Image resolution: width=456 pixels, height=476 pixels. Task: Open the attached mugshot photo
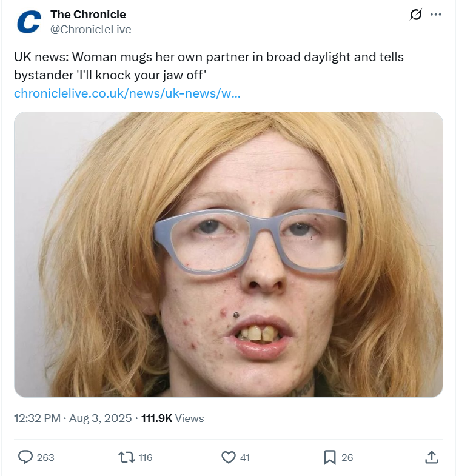[x=229, y=255]
